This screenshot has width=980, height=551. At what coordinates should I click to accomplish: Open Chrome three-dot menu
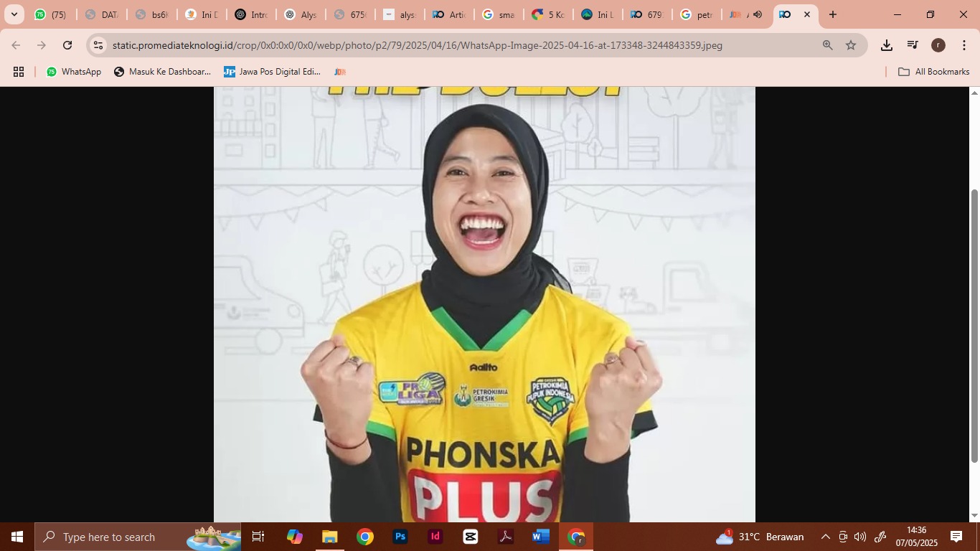pyautogui.click(x=964, y=45)
